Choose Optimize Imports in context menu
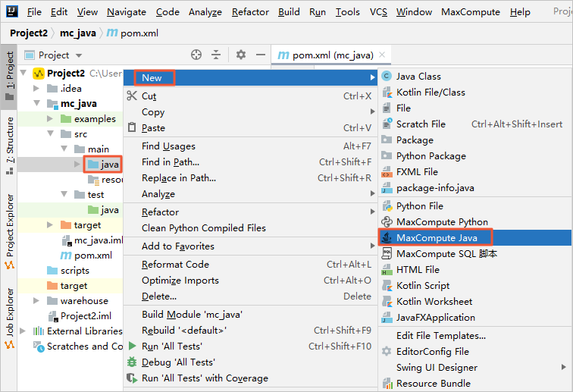The height and width of the screenshot is (392, 573). [x=250, y=281]
